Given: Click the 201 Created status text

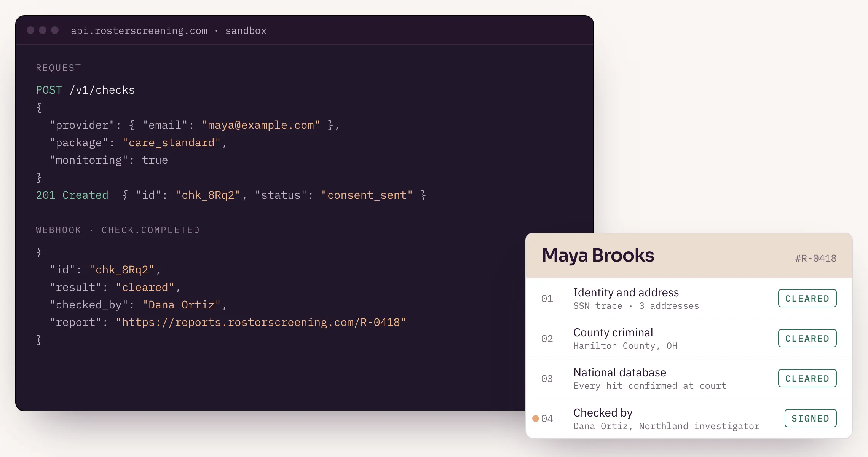Looking at the screenshot, I should (x=72, y=195).
